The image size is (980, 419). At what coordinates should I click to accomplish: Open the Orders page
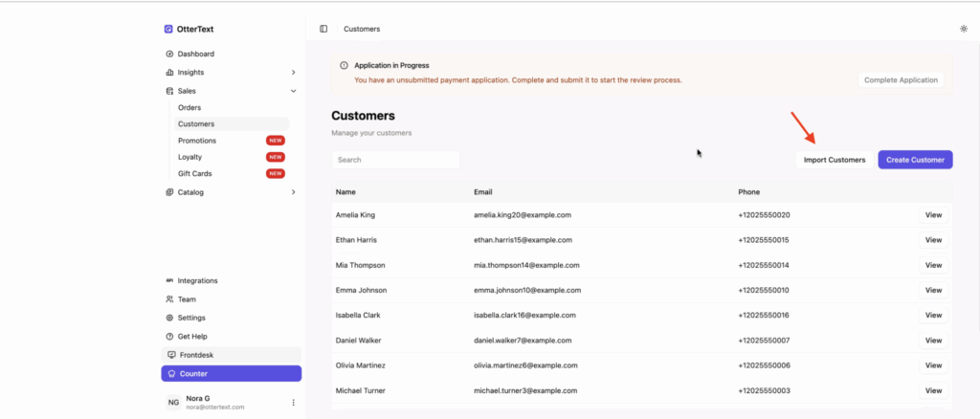189,107
